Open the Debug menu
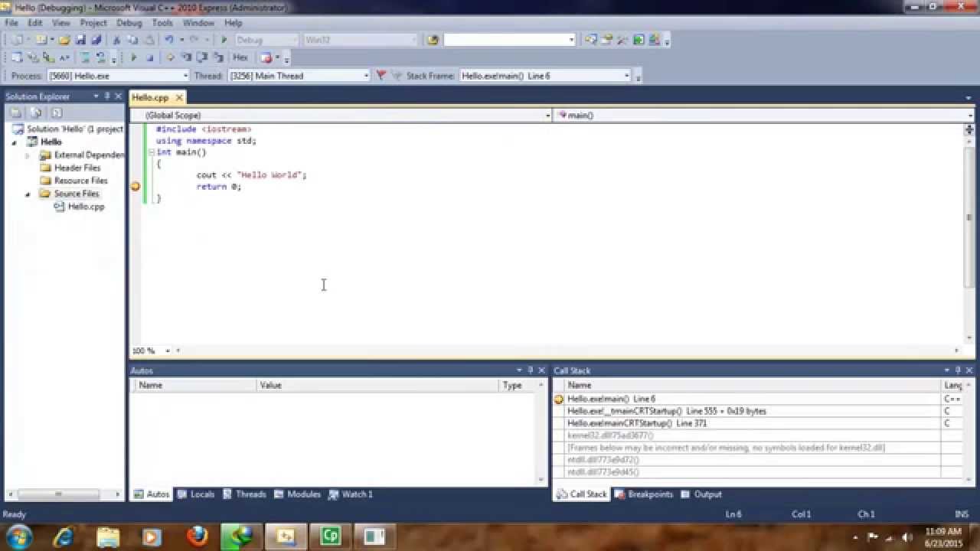 [x=129, y=23]
